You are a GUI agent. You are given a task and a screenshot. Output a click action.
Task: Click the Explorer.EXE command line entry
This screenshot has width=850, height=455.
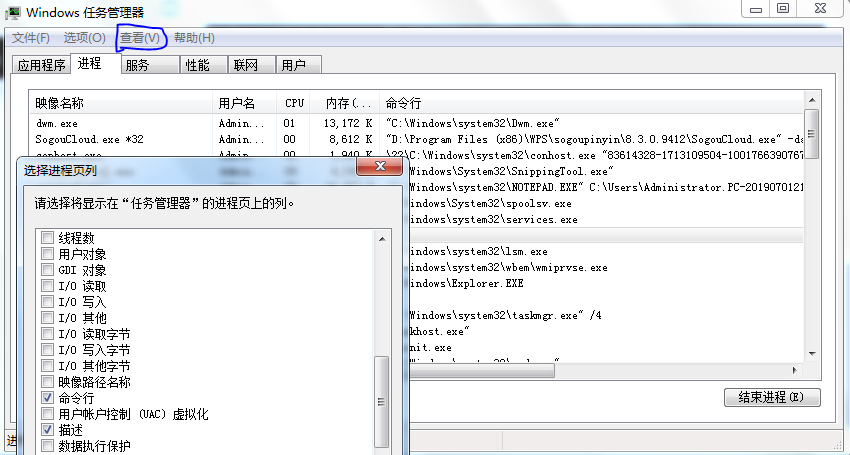[x=467, y=283]
